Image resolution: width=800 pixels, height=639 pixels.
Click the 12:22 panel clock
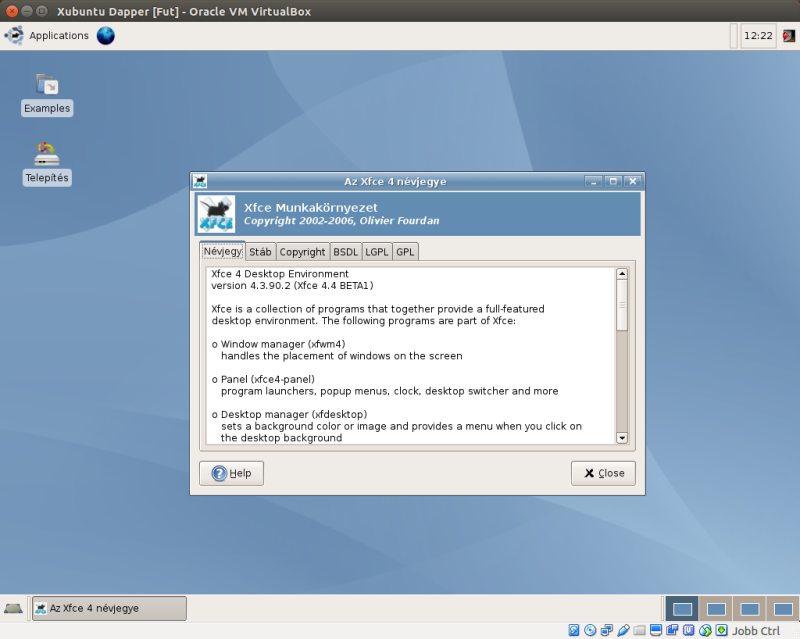pos(758,36)
